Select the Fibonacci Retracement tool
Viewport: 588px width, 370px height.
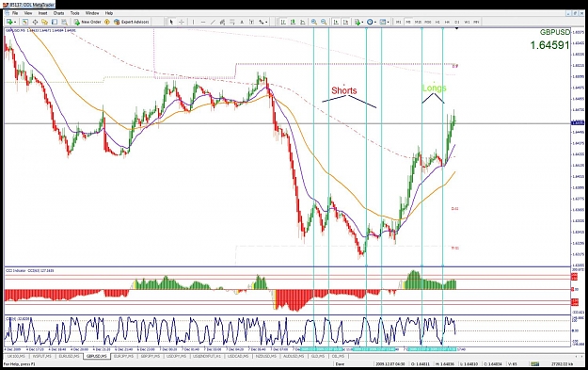[x=232, y=23]
